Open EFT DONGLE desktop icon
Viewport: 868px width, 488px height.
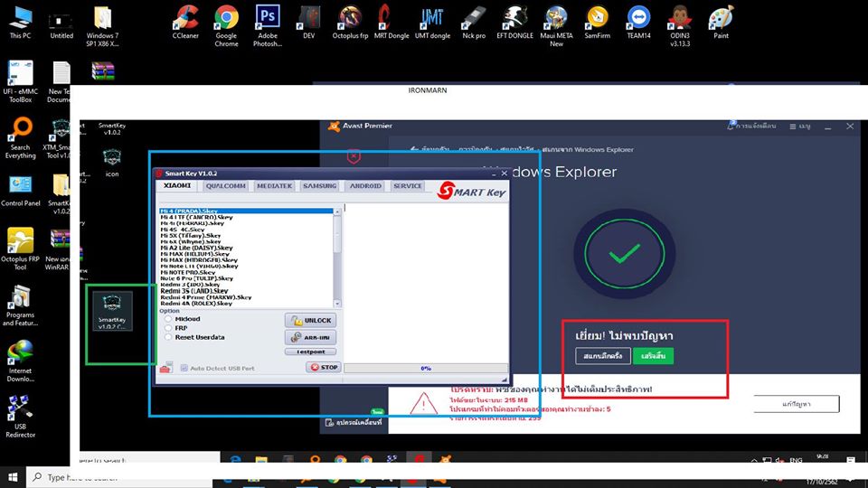[514, 22]
